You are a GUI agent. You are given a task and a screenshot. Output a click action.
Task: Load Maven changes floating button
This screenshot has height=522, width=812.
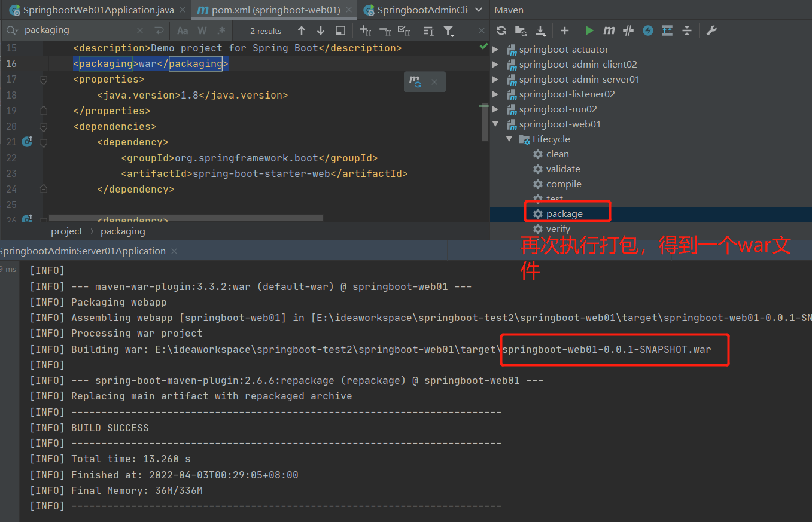coord(415,82)
